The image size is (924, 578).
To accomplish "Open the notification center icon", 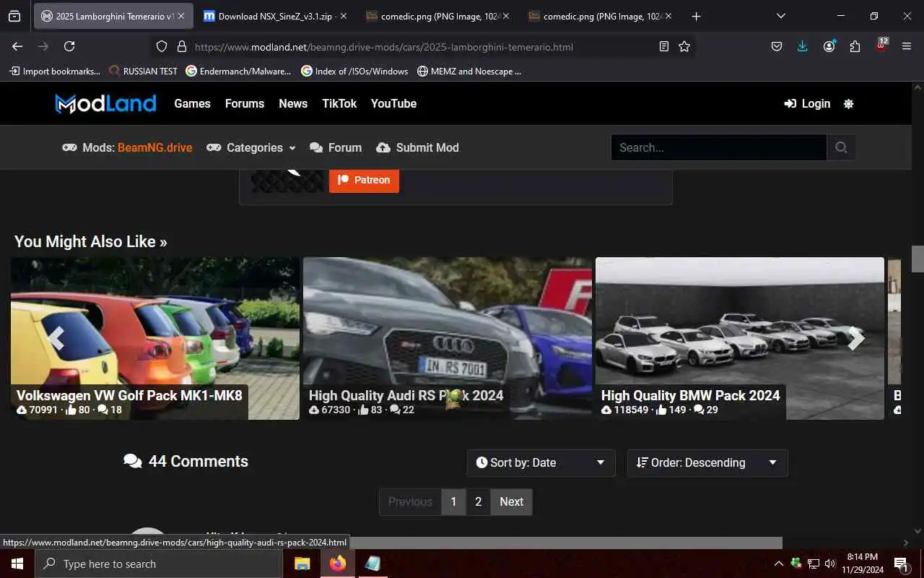I will [x=901, y=564].
